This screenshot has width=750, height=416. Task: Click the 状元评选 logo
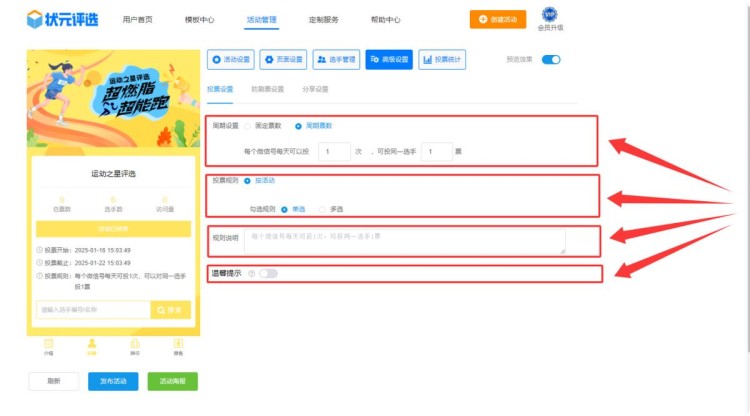[x=63, y=19]
